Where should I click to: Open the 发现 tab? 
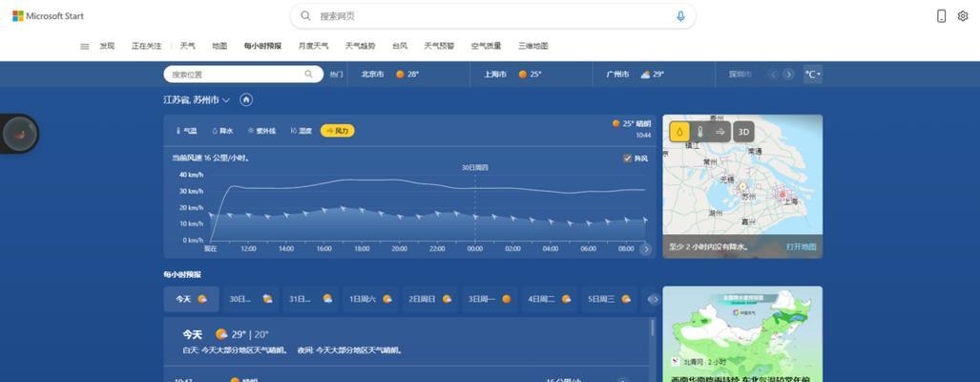click(x=107, y=46)
